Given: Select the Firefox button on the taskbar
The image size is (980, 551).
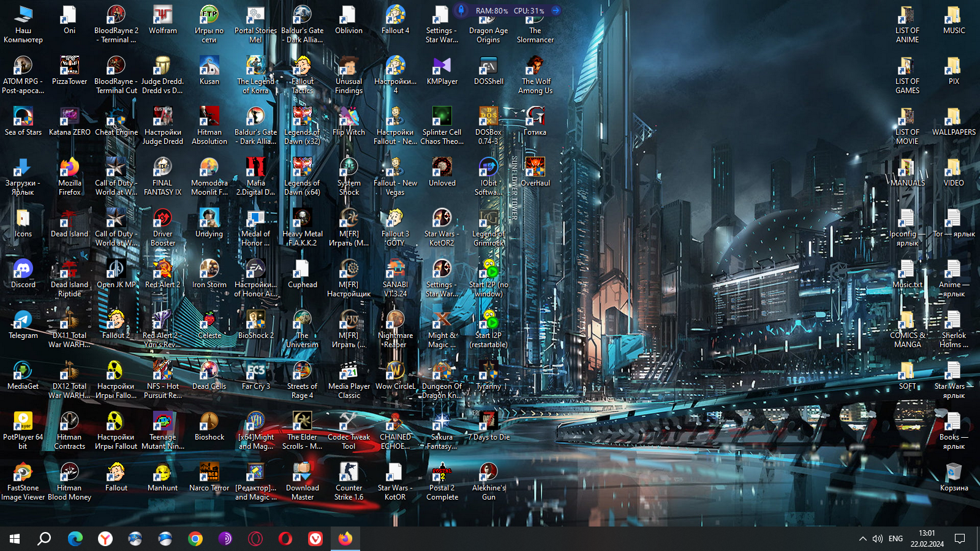Looking at the screenshot, I should pos(345,539).
